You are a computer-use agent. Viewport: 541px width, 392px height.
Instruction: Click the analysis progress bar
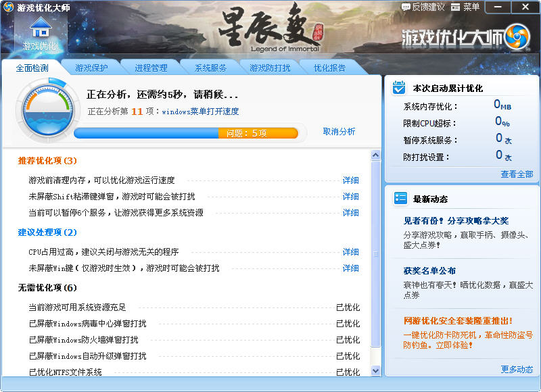click(x=186, y=133)
